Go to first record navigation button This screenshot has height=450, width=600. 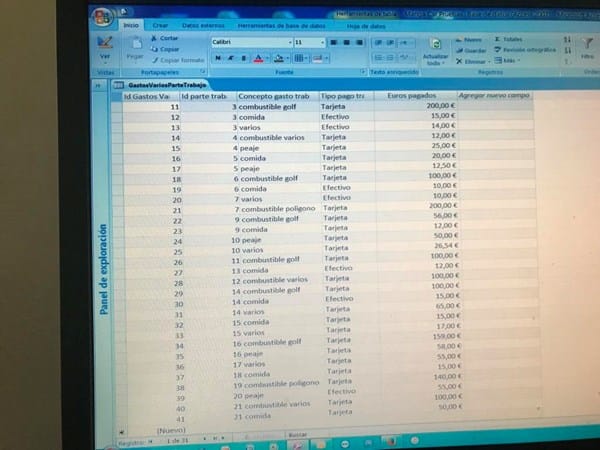tap(150, 441)
